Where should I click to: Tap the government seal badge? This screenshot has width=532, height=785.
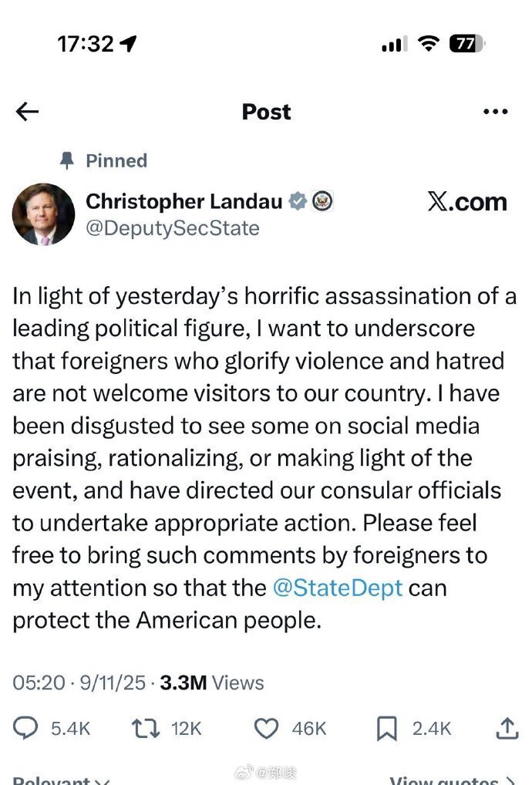point(323,201)
